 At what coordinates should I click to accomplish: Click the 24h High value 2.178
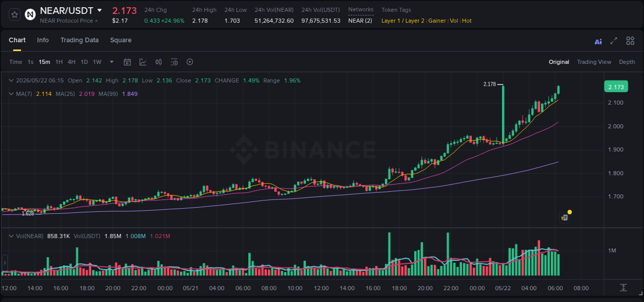coord(200,21)
